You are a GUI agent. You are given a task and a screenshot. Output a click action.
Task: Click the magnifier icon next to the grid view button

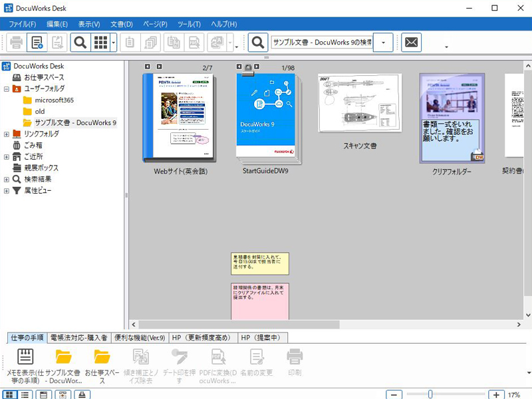pyautogui.click(x=80, y=43)
